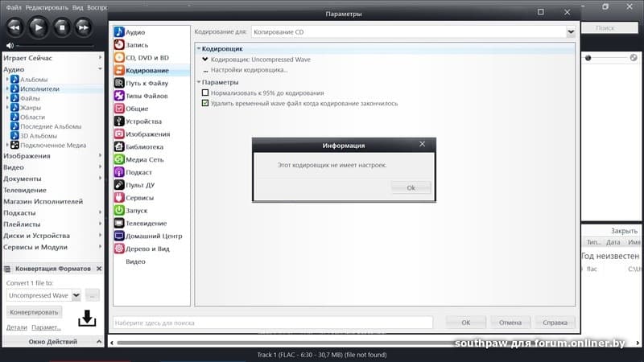Open Домашний Центр settings category

pyautogui.click(x=151, y=236)
